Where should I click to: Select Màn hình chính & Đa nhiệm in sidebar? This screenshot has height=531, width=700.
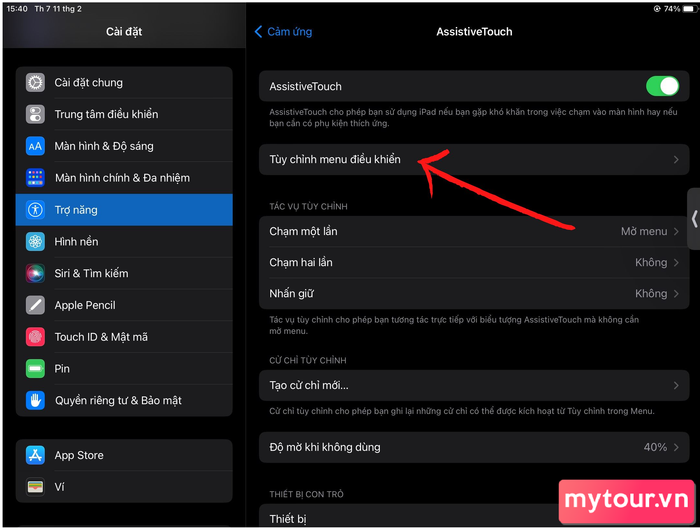(124, 178)
